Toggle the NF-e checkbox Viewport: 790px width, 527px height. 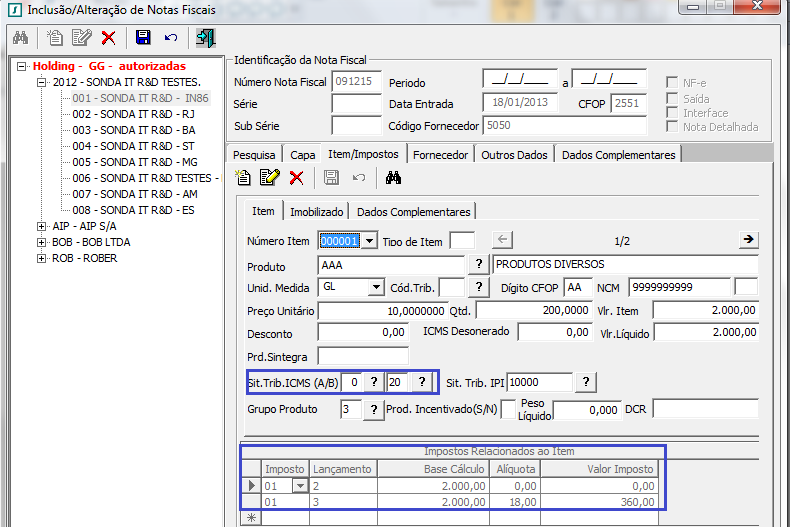point(674,82)
